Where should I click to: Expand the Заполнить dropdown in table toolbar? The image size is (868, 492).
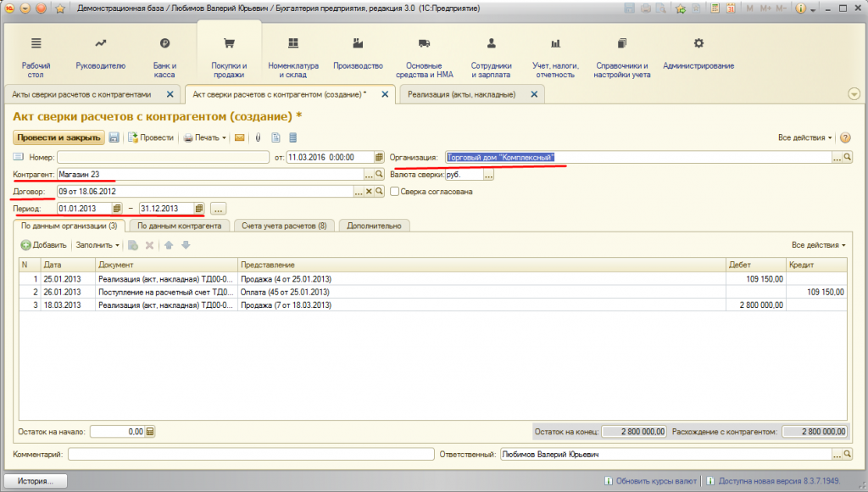[97, 245]
